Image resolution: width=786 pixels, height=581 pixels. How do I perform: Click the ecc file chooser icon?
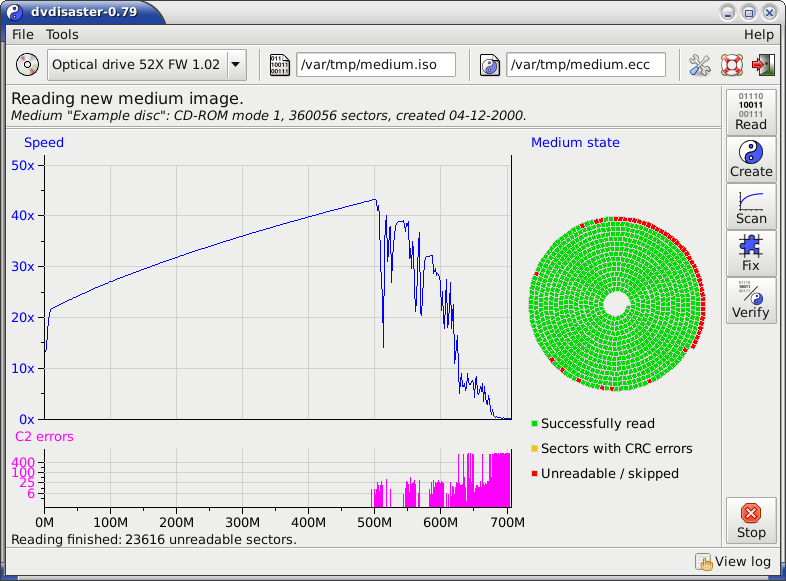(x=490, y=66)
